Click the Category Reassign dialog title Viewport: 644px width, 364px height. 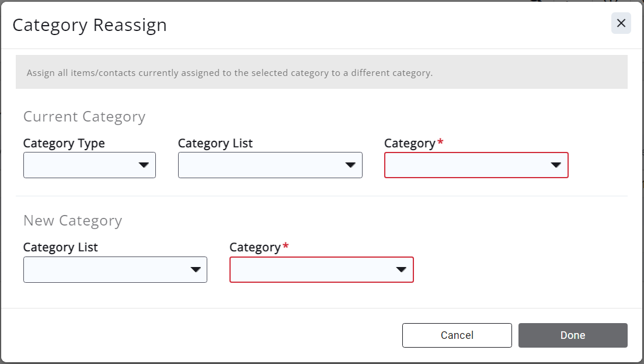tap(89, 25)
